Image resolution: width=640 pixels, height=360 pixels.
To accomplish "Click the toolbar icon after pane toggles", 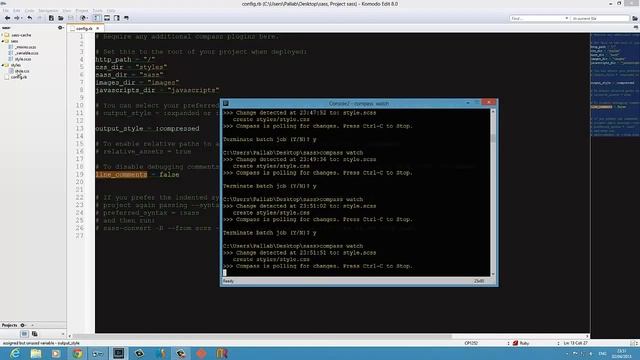I will coord(127,18).
